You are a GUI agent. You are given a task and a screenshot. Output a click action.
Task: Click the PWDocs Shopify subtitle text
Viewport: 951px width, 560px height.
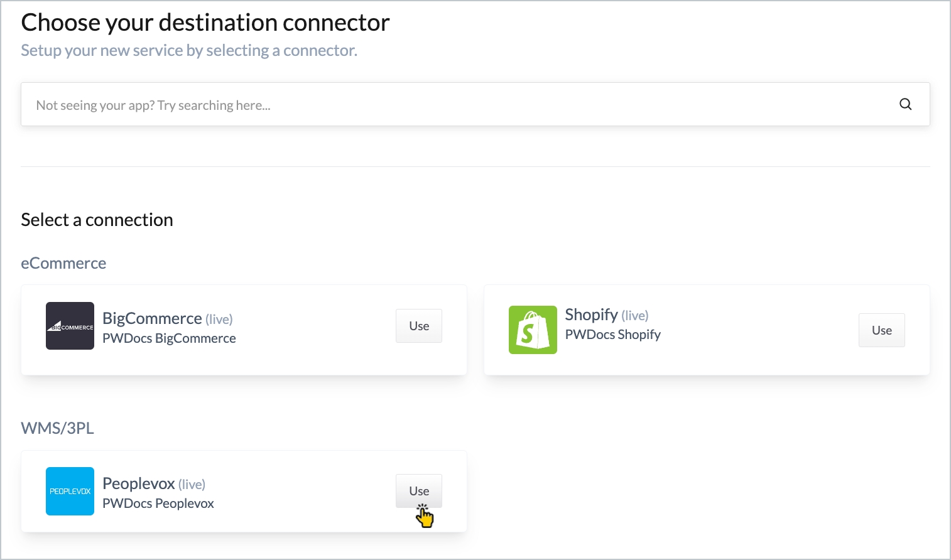(612, 335)
